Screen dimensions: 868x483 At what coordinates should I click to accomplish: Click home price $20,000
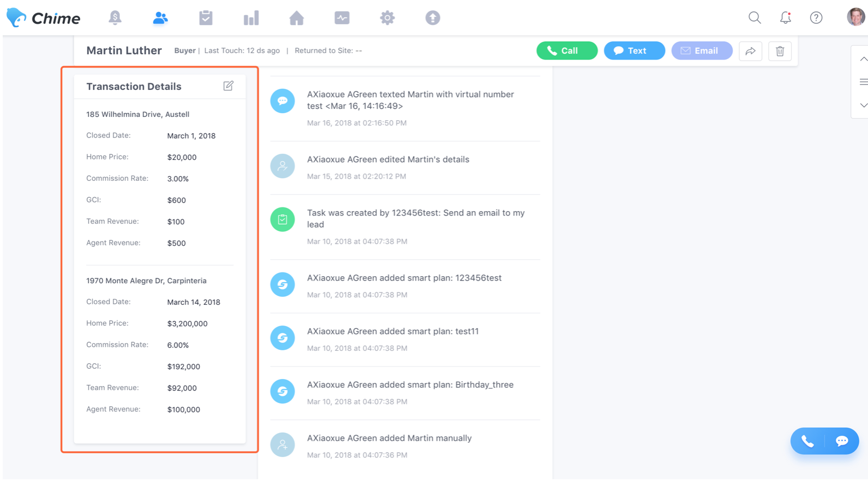click(182, 158)
